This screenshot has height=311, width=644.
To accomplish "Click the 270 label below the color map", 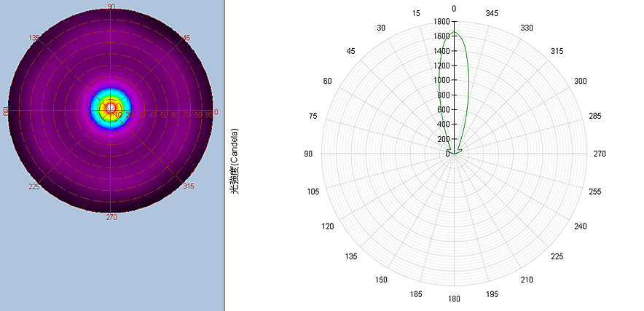I will pyautogui.click(x=111, y=216).
